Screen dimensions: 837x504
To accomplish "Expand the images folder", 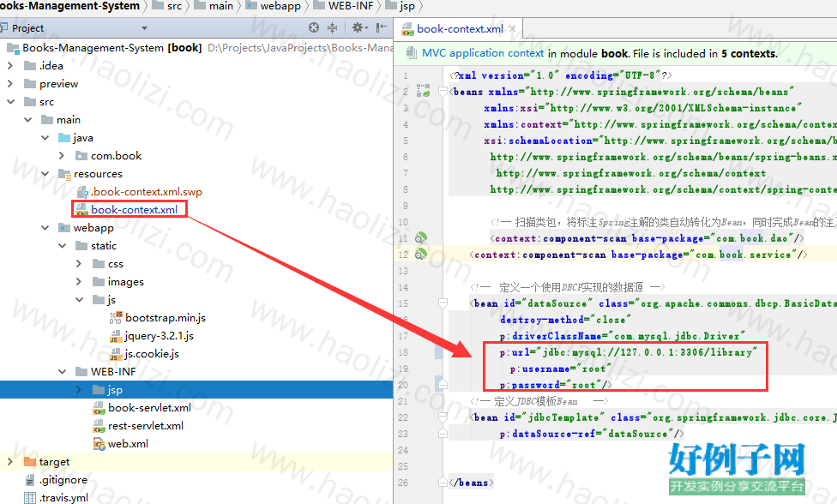I will (79, 282).
